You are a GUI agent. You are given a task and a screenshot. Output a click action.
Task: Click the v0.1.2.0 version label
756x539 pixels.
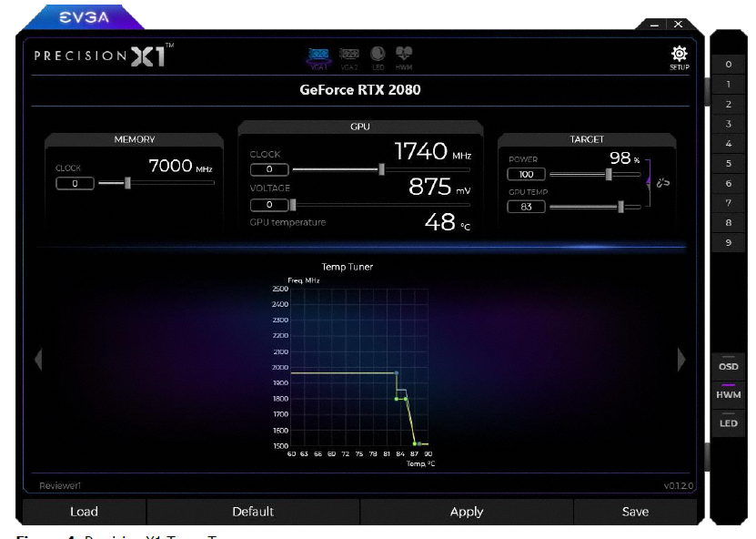point(679,485)
